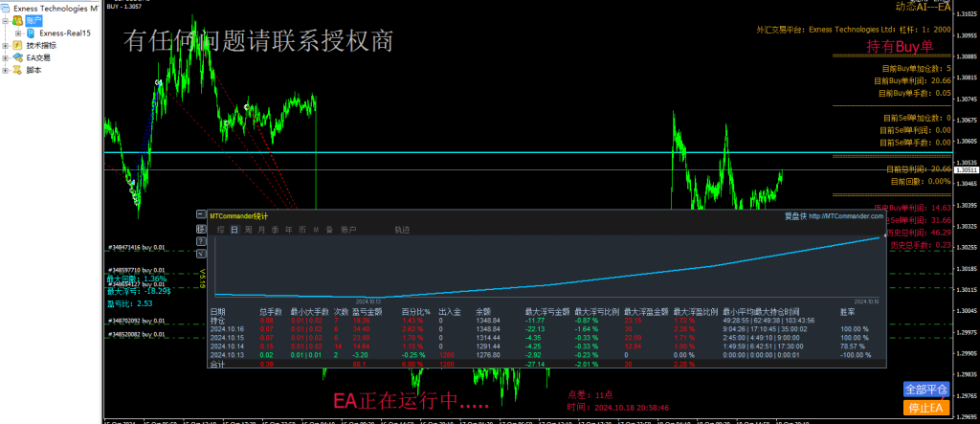Screen dimensions: 980x424
Task: Click the current price marker 1.30511
Action: [967, 169]
